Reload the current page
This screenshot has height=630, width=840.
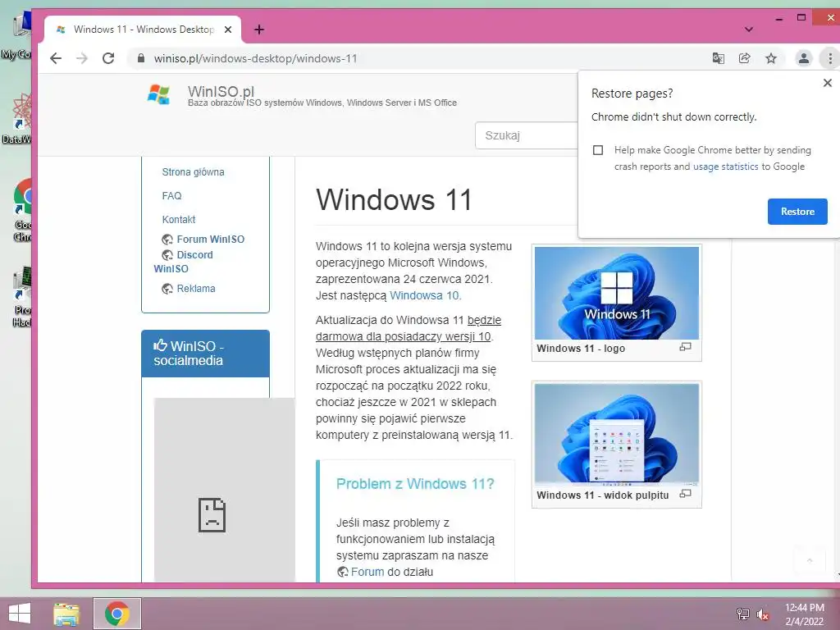click(x=108, y=58)
